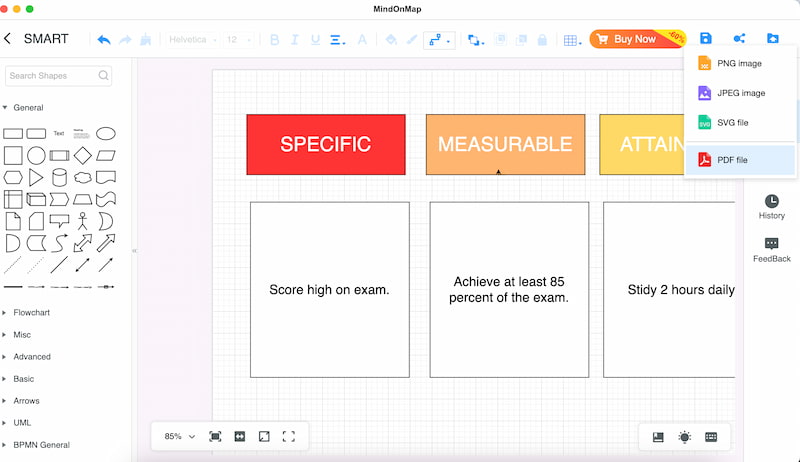Select the bidirectional block arrow shape

pyautogui.click(x=83, y=243)
